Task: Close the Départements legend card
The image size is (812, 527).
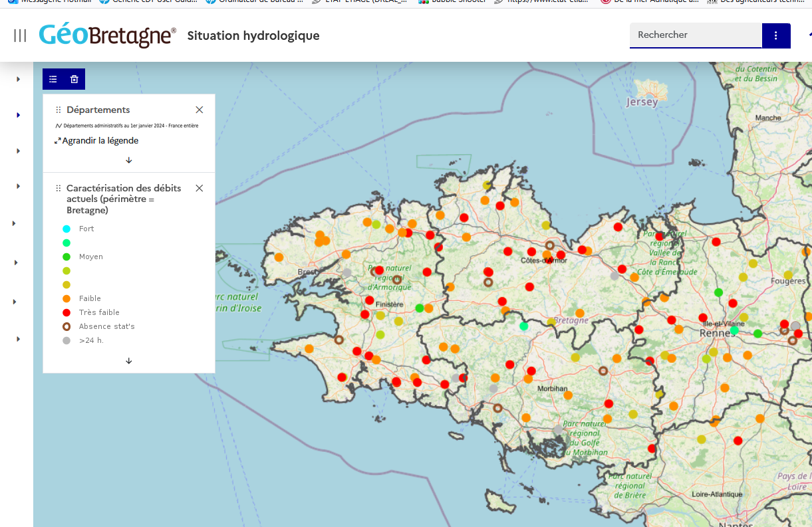Action: click(x=200, y=110)
